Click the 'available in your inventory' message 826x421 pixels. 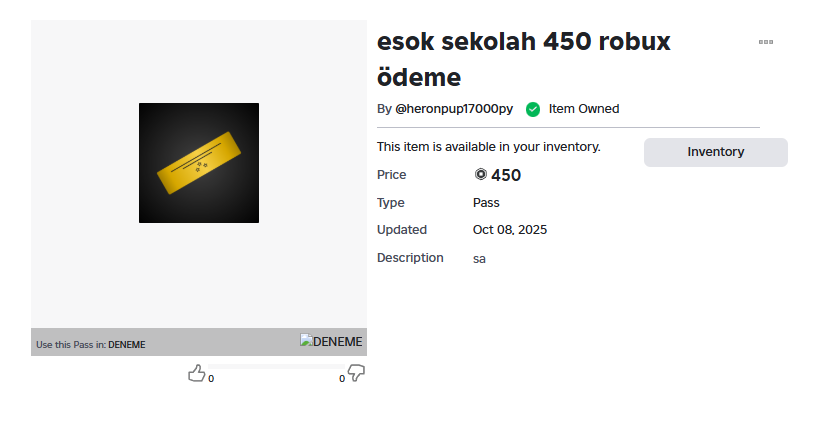pyautogui.click(x=489, y=147)
